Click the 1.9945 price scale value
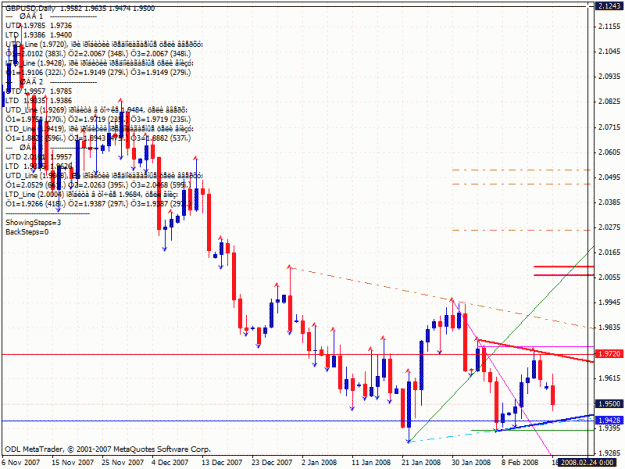The image size is (625, 469). (x=609, y=302)
